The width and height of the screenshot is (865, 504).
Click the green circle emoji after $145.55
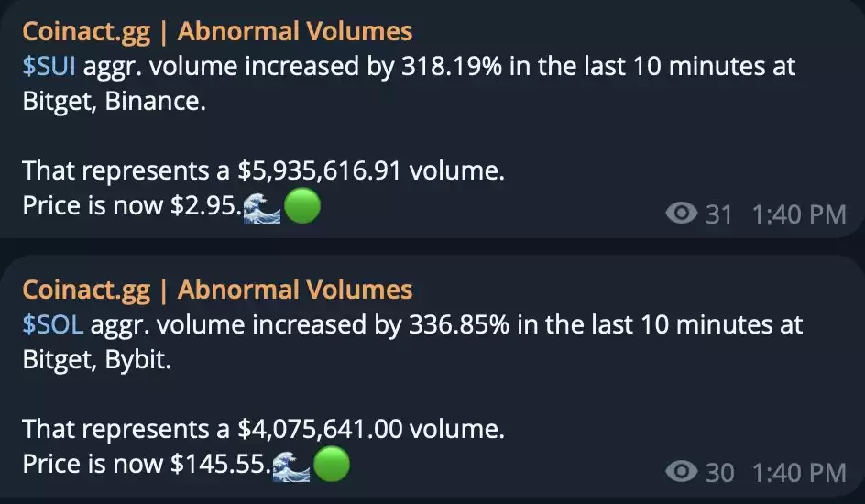[x=331, y=465]
